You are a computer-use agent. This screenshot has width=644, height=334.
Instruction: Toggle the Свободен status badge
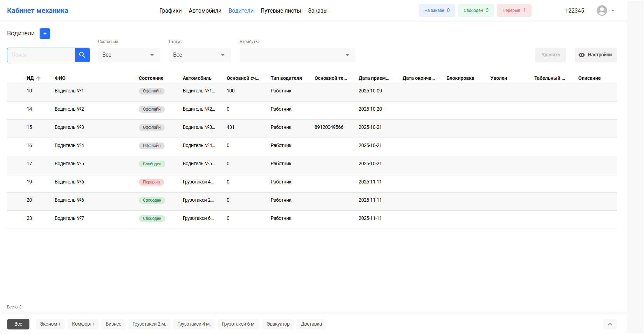point(475,11)
